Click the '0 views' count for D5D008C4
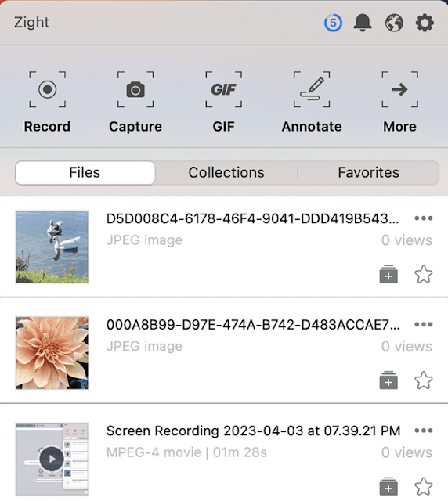This screenshot has width=448, height=501. click(406, 240)
